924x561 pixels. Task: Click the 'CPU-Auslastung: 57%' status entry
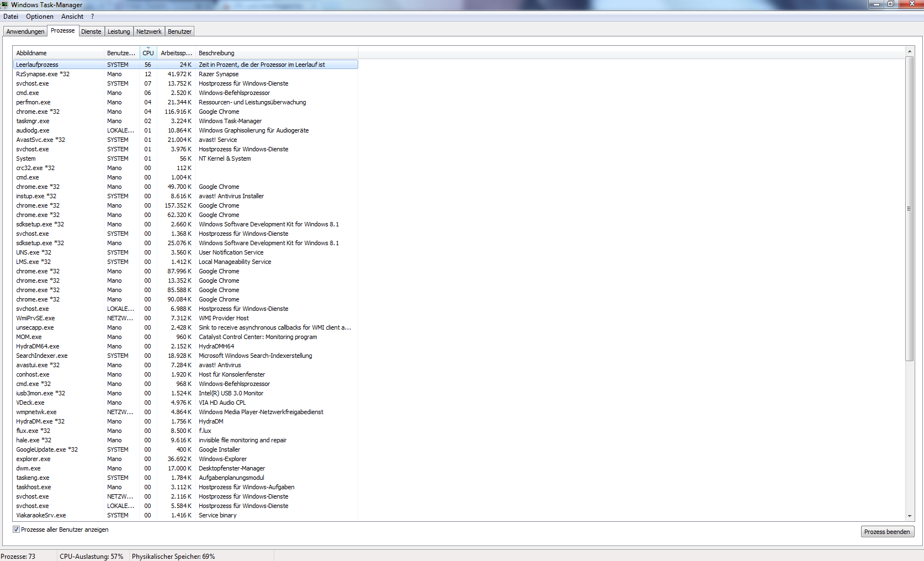[x=92, y=556]
